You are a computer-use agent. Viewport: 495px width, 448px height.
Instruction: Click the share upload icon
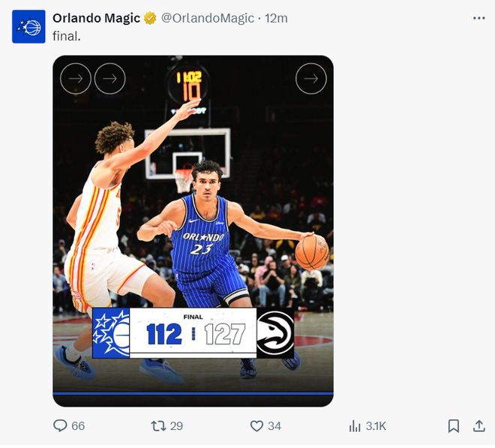(x=479, y=425)
